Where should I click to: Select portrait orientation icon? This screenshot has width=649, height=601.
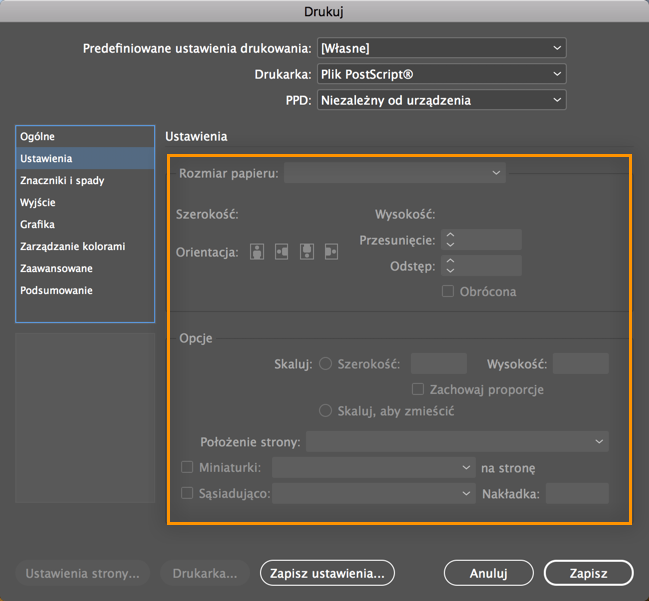[x=257, y=252]
